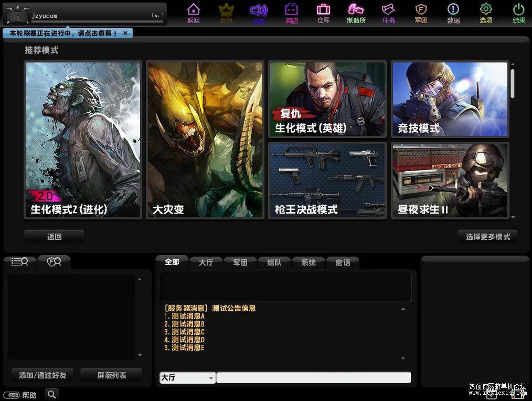
Task: Dismiss the league notification with its X
Action: (x=125, y=33)
